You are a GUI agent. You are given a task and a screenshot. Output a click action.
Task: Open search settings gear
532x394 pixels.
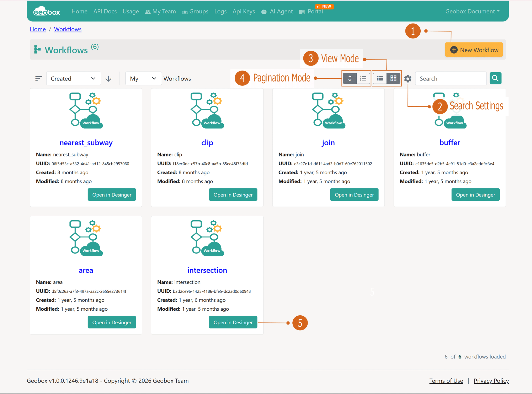tap(408, 78)
